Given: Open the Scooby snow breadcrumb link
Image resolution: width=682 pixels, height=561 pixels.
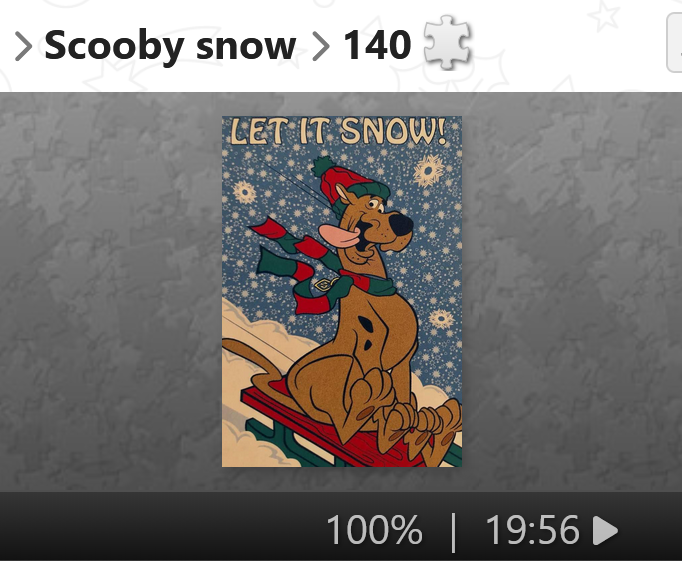Looking at the screenshot, I should click(x=170, y=46).
